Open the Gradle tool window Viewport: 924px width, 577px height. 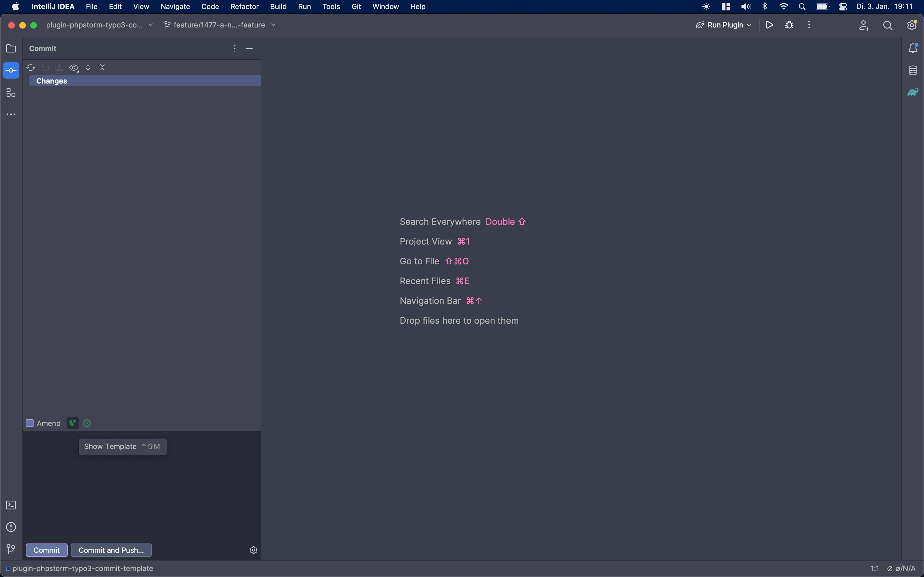click(912, 92)
